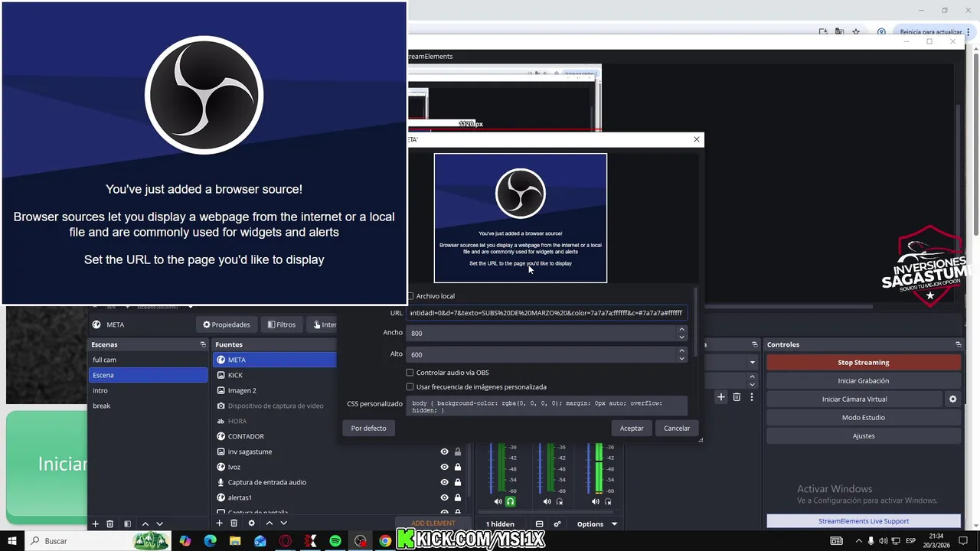This screenshot has height=551, width=980.
Task: Open source properties gear icon
Action: (x=251, y=523)
